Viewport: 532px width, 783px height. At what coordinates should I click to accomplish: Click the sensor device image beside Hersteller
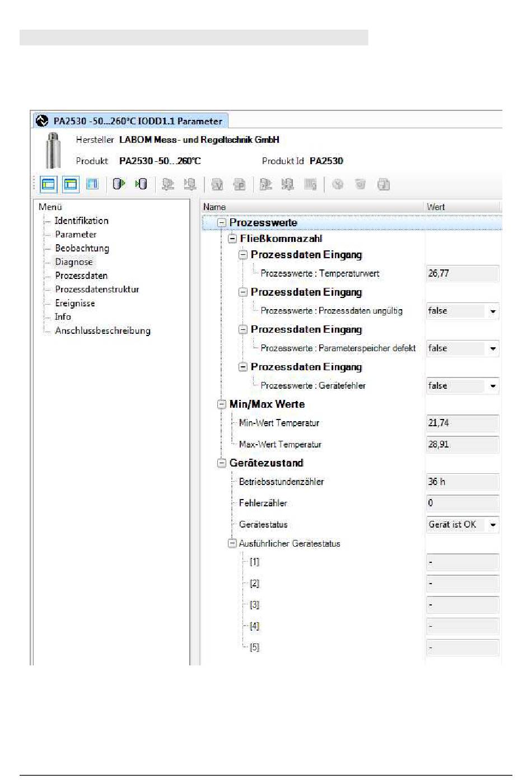pyautogui.click(x=53, y=150)
